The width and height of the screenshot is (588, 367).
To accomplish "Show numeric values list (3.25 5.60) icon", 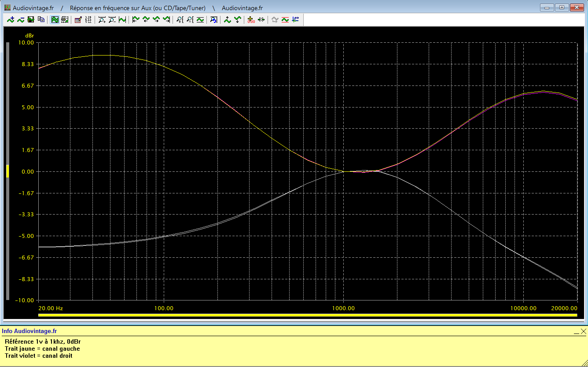I will pyautogui.click(x=88, y=19).
